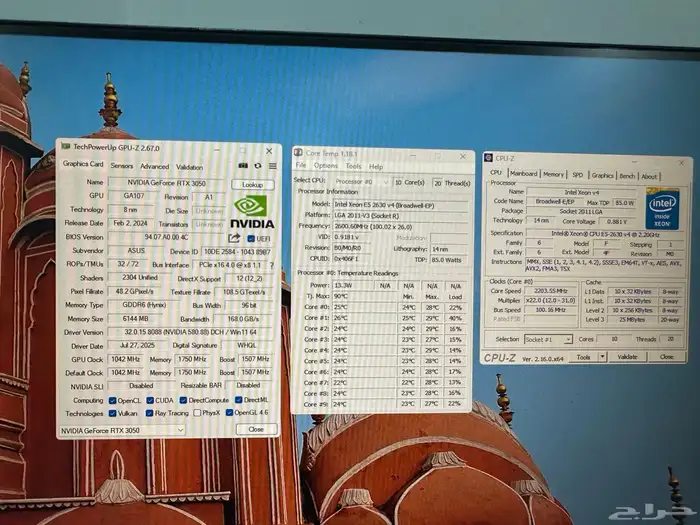Toggle the OpenGL 4.6 checkbox
The image size is (700, 525).
point(229,412)
